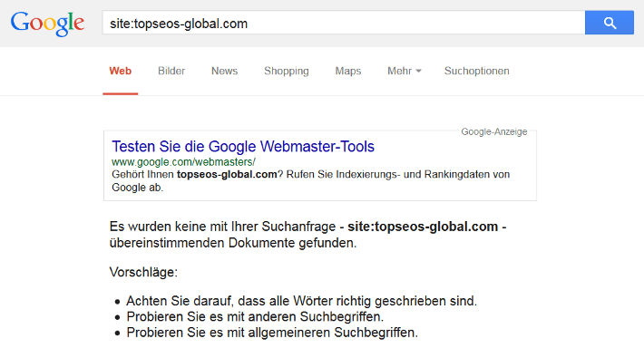The image size is (644, 348).
Task: Click the www.google.com/webmasters/ URL
Action: click(x=183, y=162)
